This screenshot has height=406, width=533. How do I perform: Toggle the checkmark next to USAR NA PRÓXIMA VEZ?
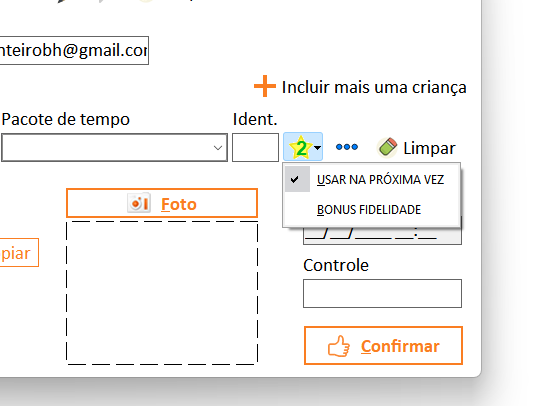[x=295, y=179]
